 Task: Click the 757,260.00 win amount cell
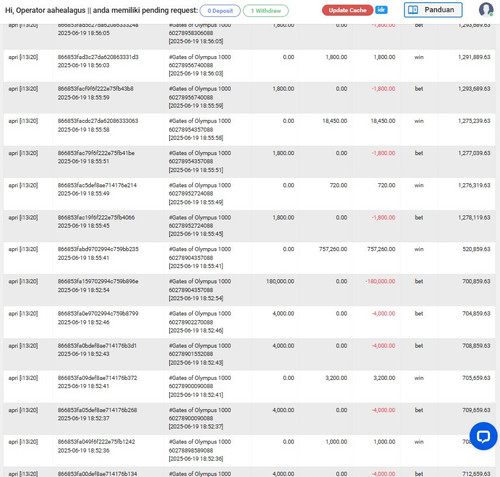coord(333,249)
